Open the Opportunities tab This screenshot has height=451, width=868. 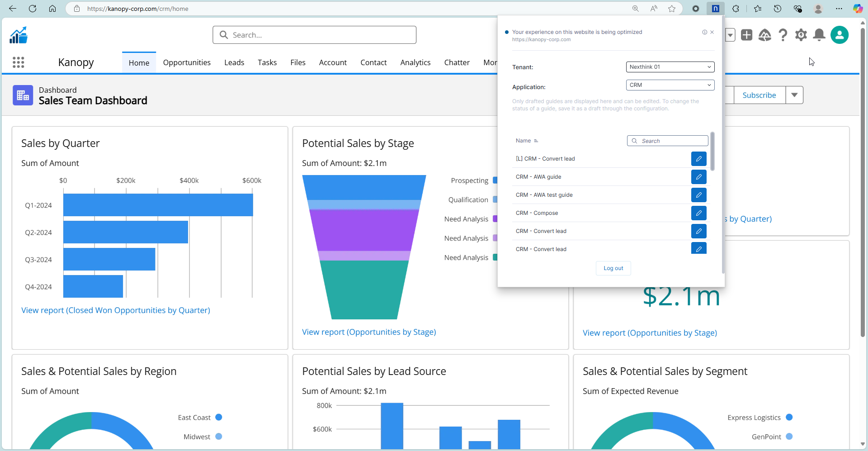click(187, 62)
